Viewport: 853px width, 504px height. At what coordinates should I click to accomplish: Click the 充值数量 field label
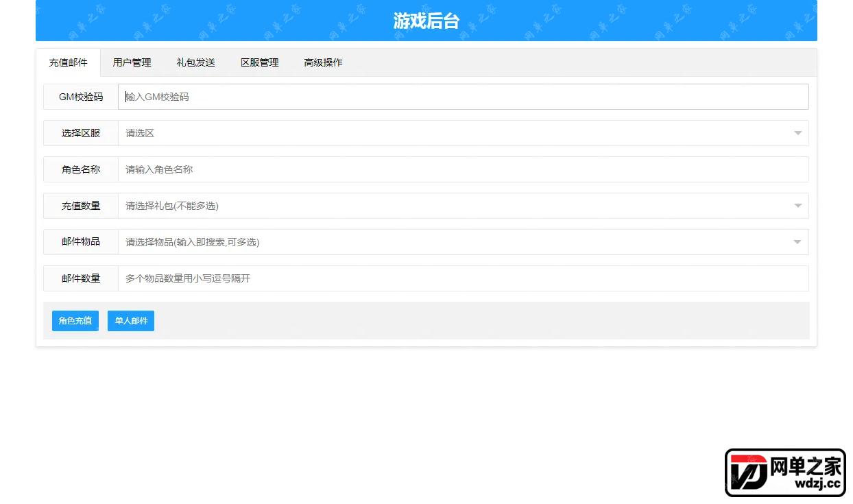point(81,206)
